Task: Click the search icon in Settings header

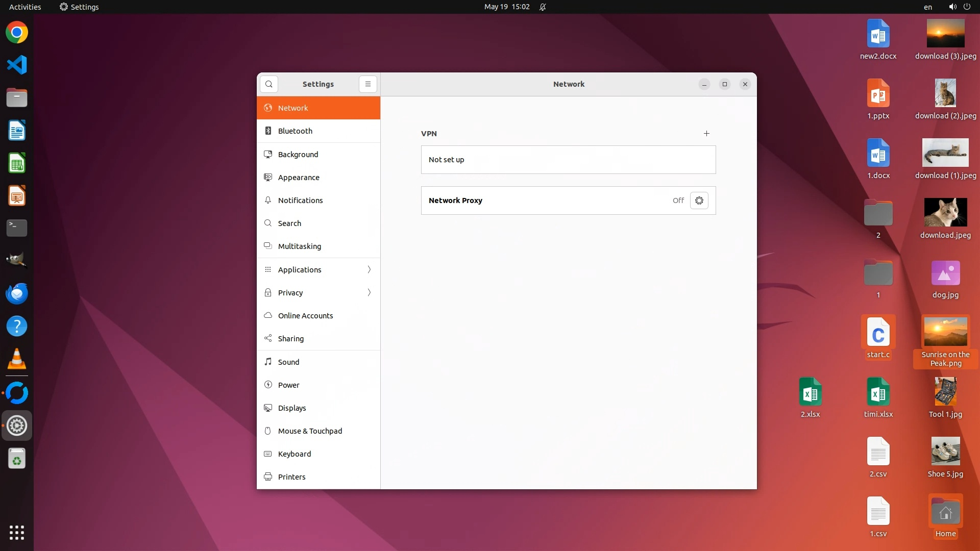Action: pos(269,84)
